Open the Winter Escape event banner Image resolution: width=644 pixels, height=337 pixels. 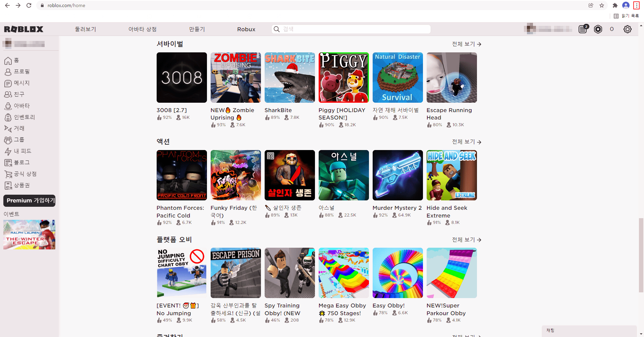click(29, 235)
